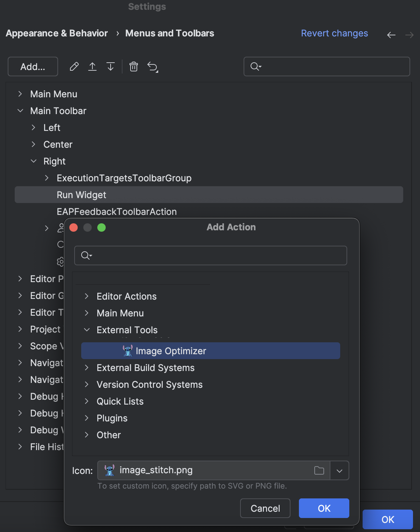The height and width of the screenshot is (532, 420).
Task: Click the back arrow navigation icon
Action: point(391,35)
